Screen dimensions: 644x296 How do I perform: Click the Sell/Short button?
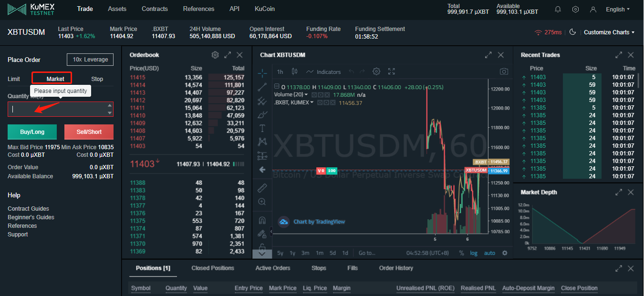[89, 132]
